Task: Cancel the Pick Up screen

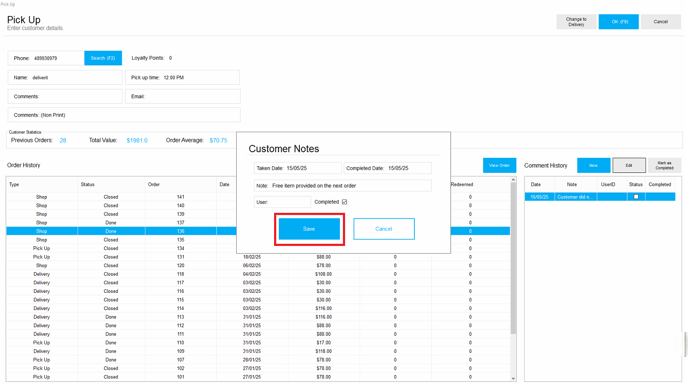Action: pos(661,22)
